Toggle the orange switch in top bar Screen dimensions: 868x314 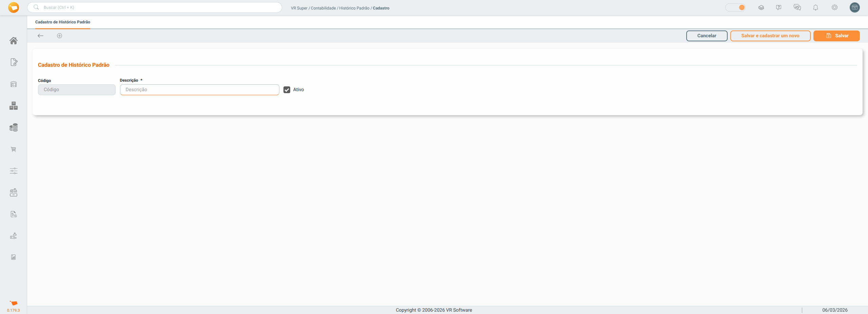[x=735, y=7]
